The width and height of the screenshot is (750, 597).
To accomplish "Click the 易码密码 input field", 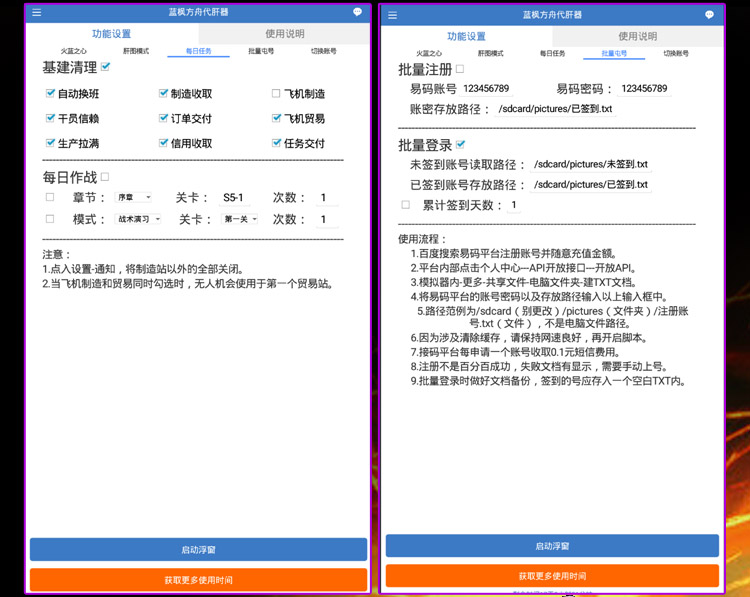I will click(644, 88).
